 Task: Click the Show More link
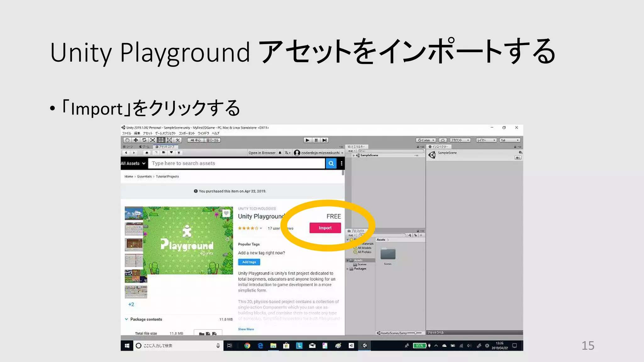(246, 329)
